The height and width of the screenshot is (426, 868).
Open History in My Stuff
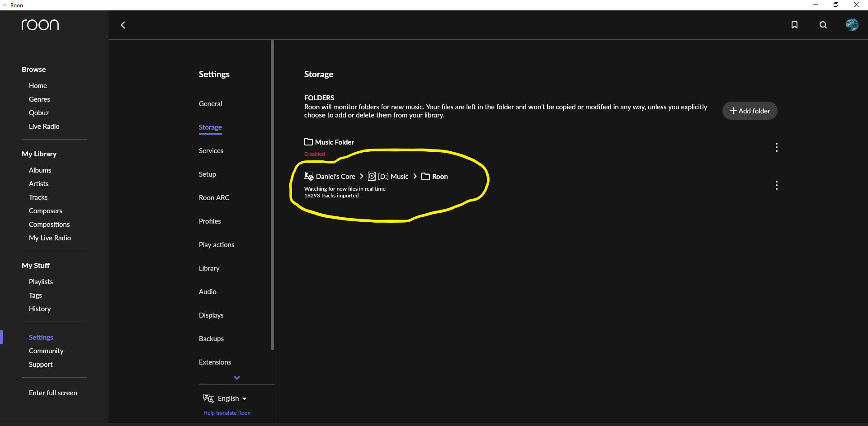point(40,309)
